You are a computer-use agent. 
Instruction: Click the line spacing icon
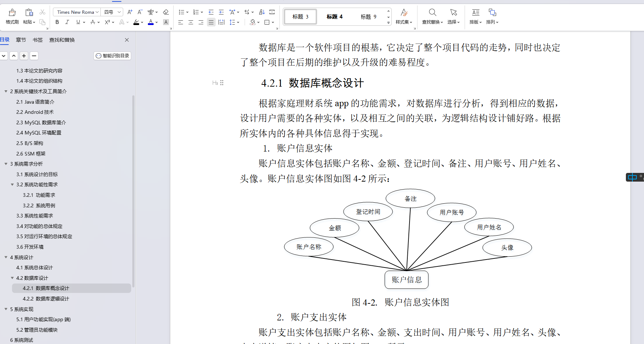[232, 22]
